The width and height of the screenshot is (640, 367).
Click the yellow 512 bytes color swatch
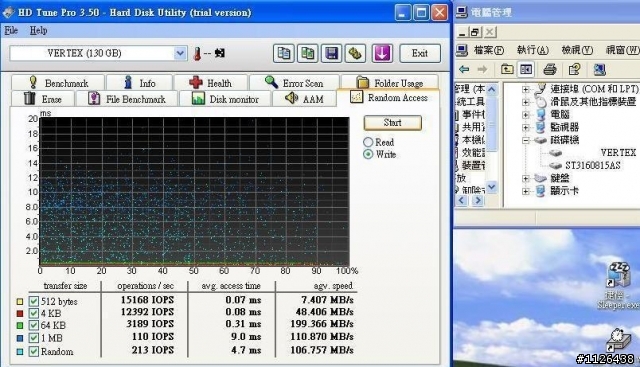[x=20, y=302]
